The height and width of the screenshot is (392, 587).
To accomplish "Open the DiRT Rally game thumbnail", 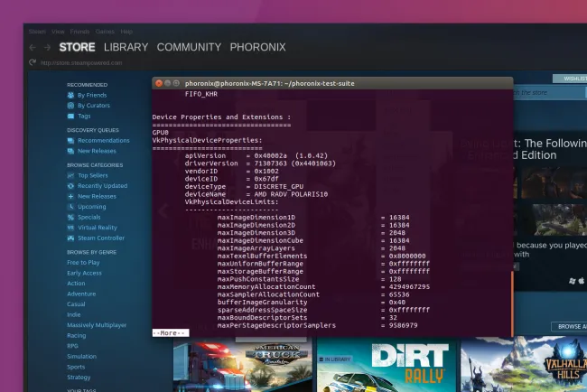I will pyautogui.click(x=387, y=365).
